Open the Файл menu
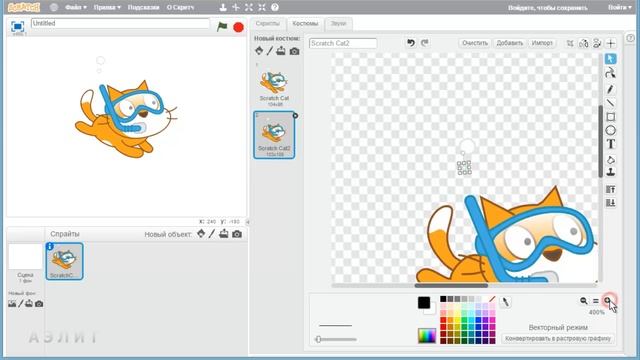This screenshot has height=360, width=640. coord(76,7)
